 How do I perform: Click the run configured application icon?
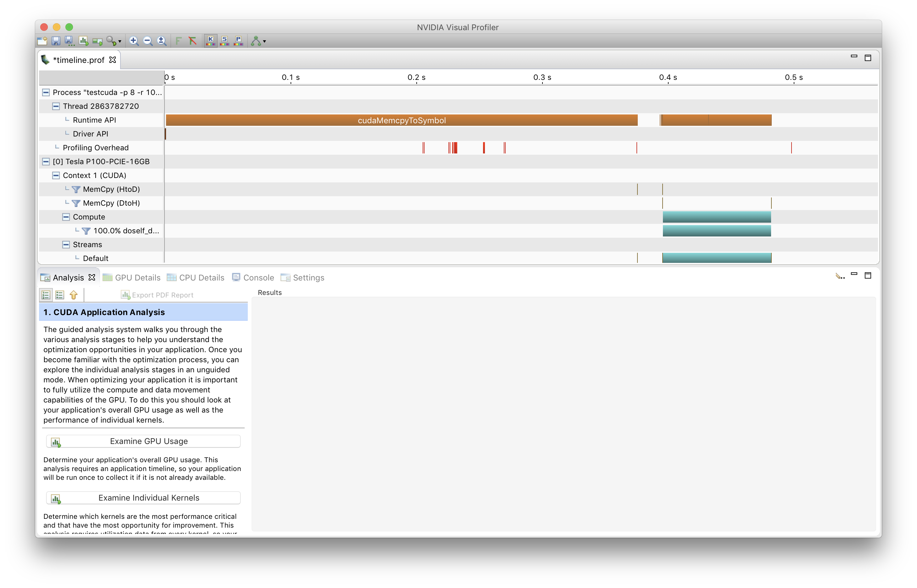97,41
